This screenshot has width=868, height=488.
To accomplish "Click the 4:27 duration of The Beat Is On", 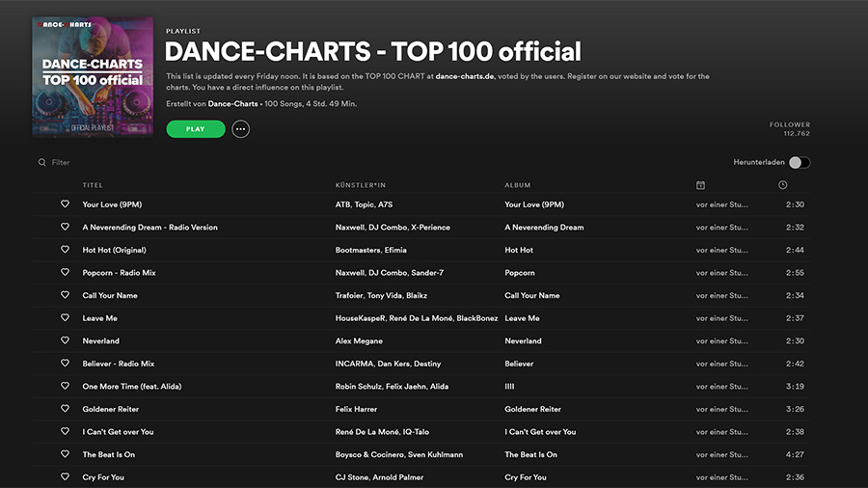I will [x=795, y=454].
